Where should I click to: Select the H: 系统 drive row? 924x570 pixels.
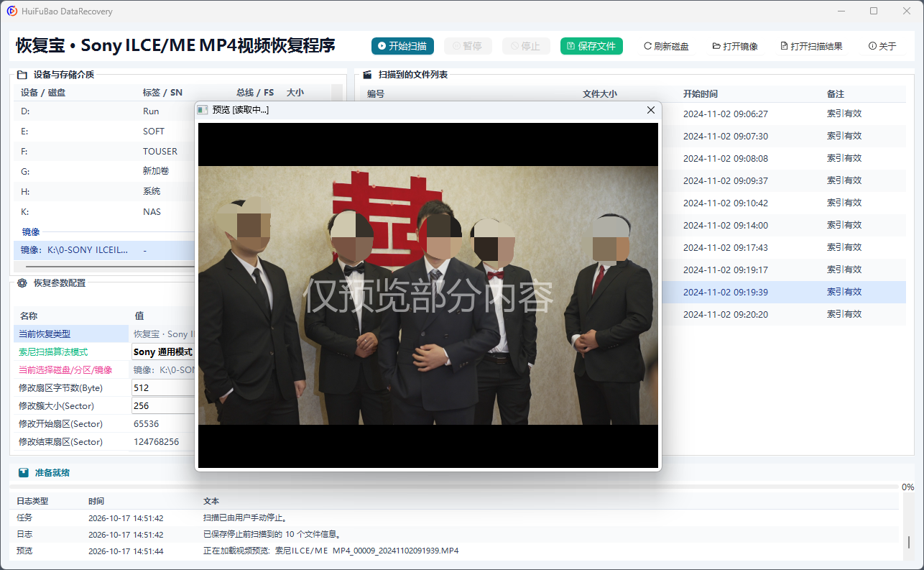(105, 192)
